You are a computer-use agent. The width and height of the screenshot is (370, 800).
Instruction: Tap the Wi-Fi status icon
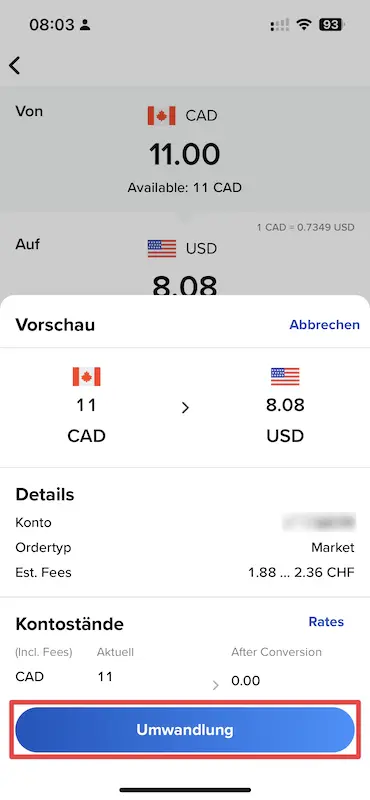click(305, 24)
